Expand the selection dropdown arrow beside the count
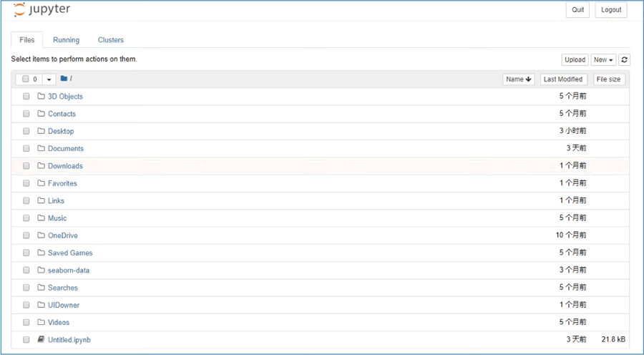 49,79
